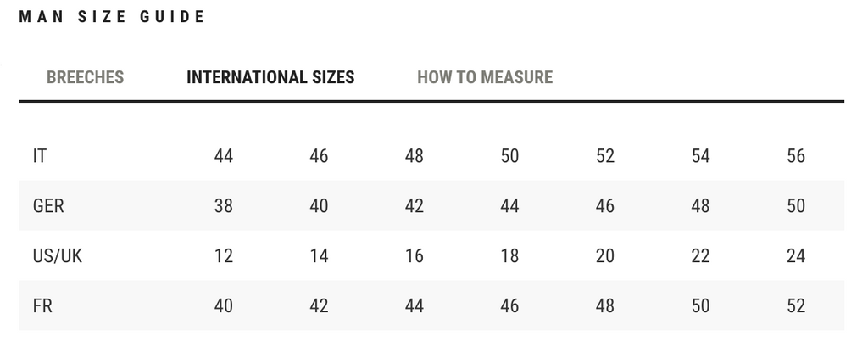Select GER size 50
This screenshot has width=868, height=347.
[796, 206]
